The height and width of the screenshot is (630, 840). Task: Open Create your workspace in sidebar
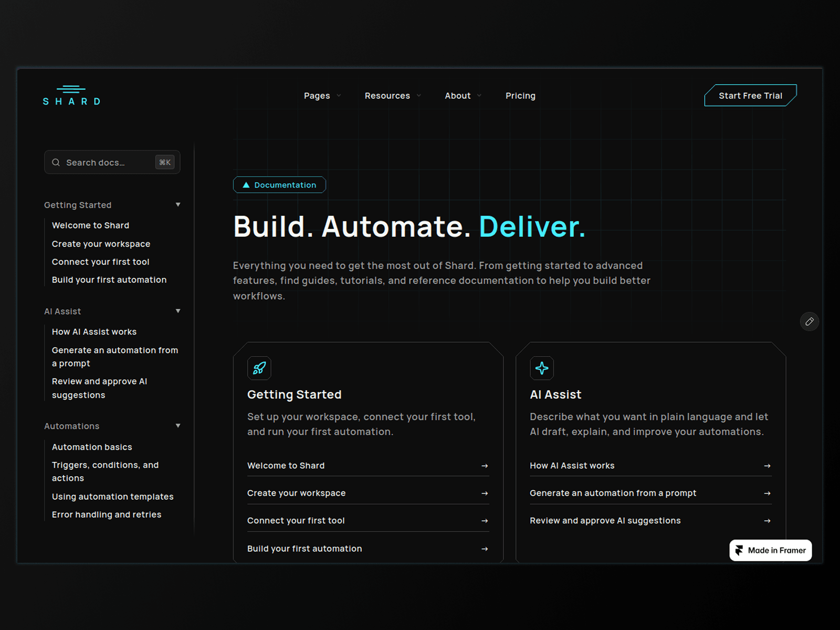[101, 244]
